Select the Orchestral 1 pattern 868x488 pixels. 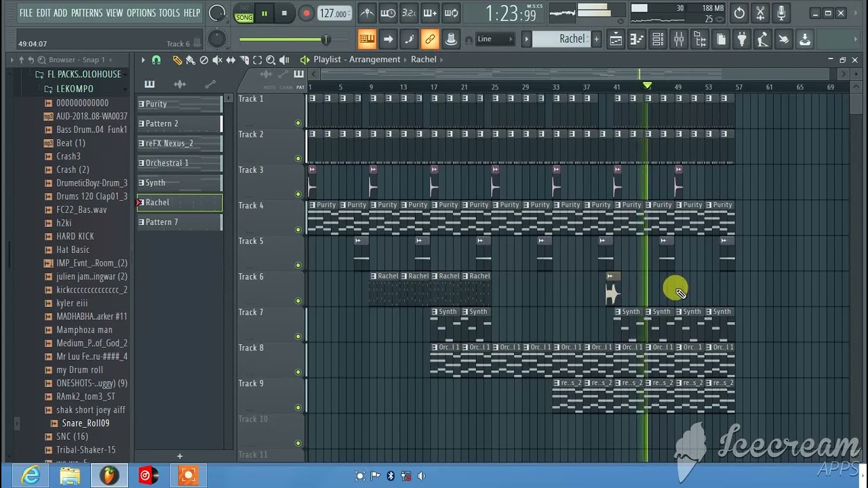tap(180, 163)
